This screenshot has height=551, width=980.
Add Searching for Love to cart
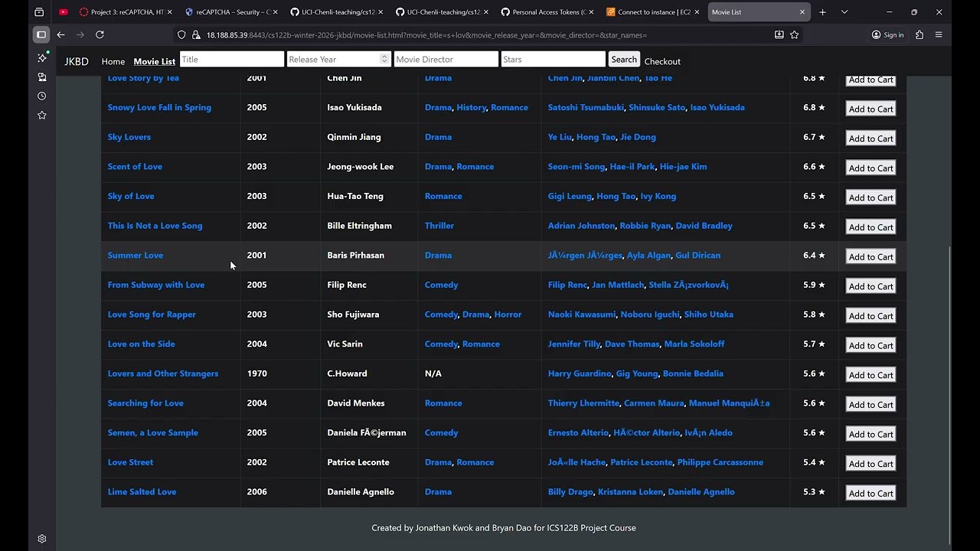pos(871,405)
